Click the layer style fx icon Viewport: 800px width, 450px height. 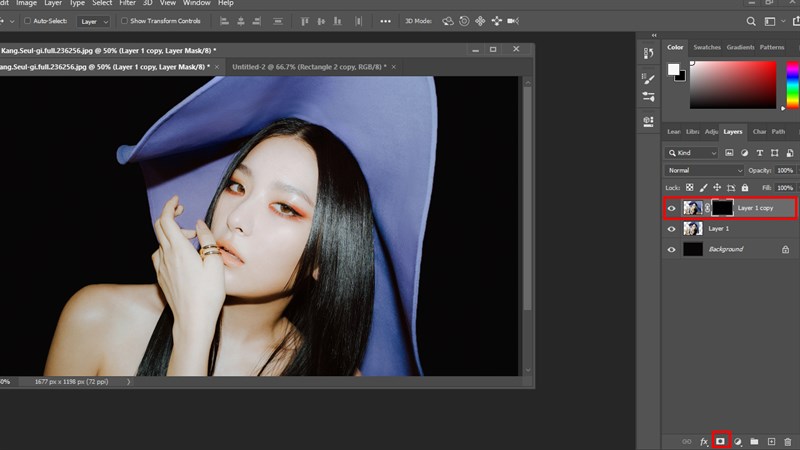click(x=704, y=441)
